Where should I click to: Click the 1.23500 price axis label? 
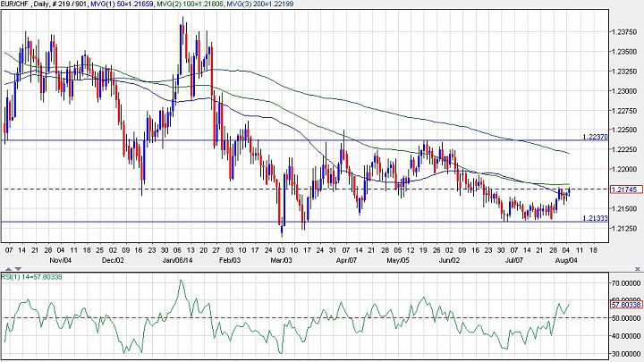coord(624,52)
